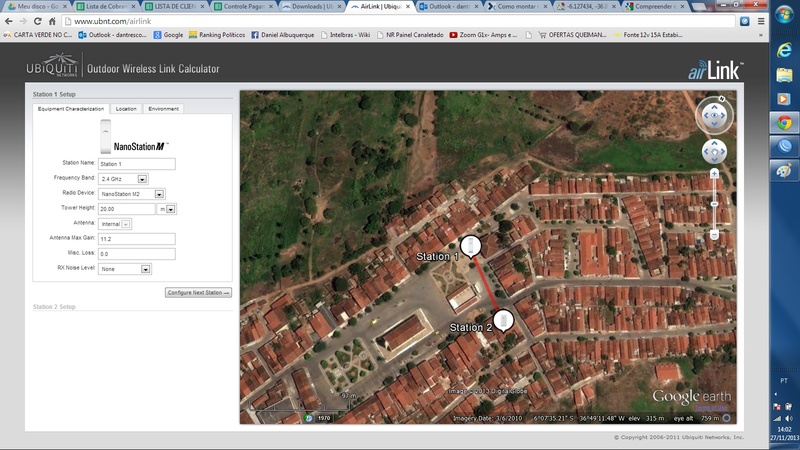Image resolution: width=800 pixels, height=450 pixels.
Task: Rotate view left with look joystick arrow
Action: [x=706, y=115]
